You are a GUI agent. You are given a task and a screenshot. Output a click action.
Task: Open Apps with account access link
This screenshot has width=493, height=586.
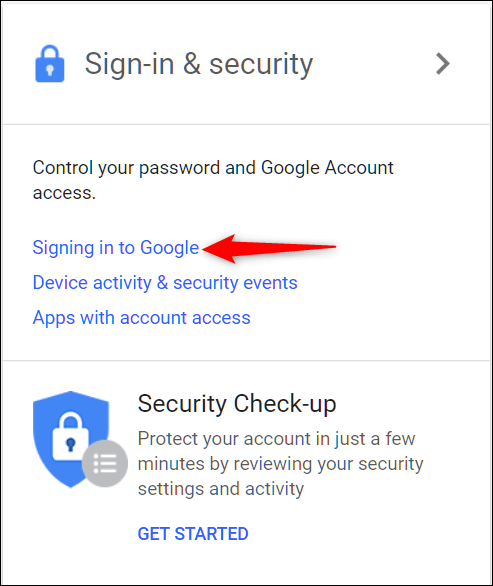tap(141, 318)
